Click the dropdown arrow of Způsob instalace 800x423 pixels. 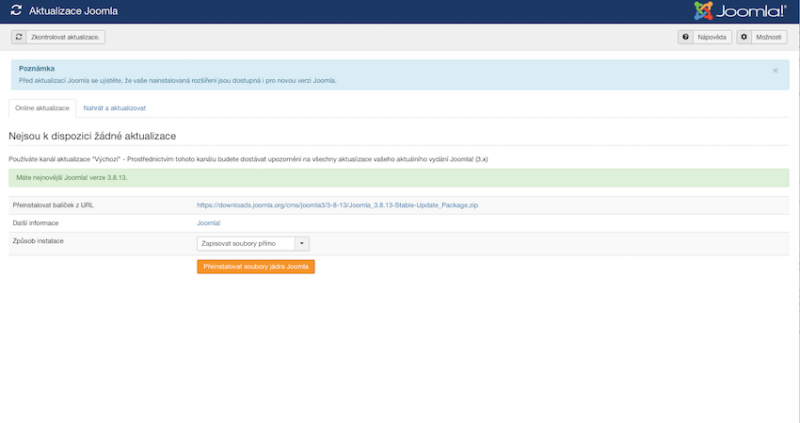302,243
